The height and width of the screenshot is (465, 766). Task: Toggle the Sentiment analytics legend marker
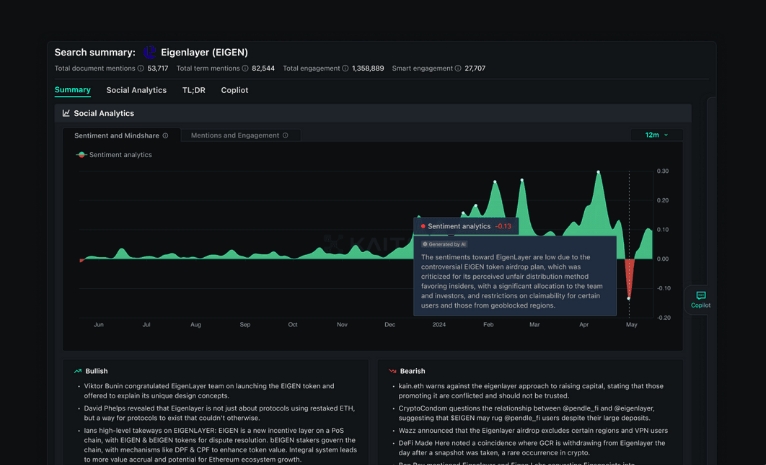tap(81, 155)
